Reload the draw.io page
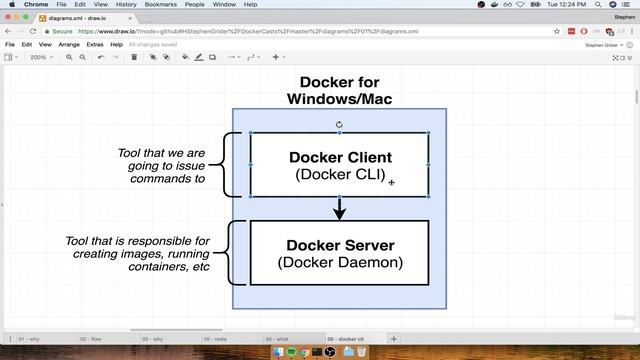This screenshot has width=640, height=360. click(33, 31)
